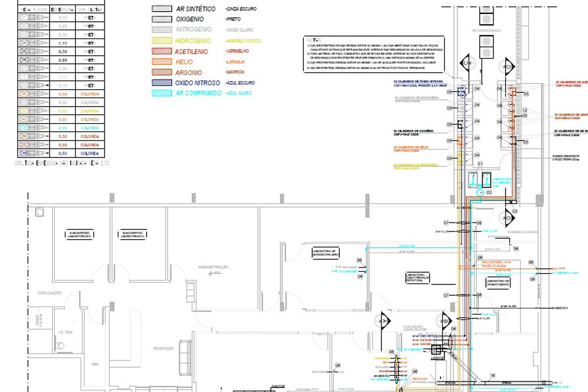Click the Laboratorio de Cromatografia label box

point(498,282)
